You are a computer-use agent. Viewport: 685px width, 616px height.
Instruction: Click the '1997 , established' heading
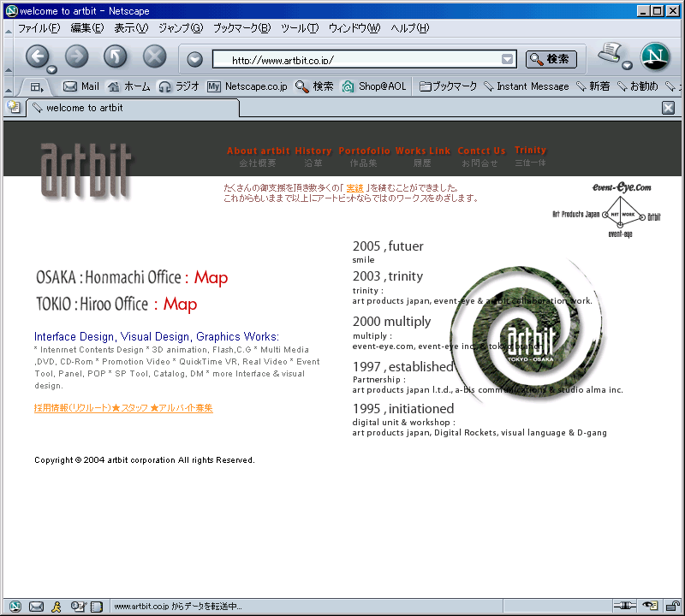point(402,367)
